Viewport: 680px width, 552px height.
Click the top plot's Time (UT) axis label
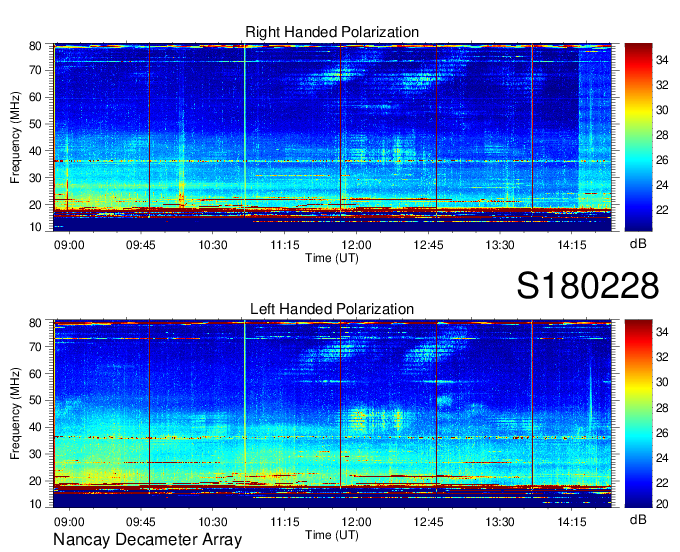pyautogui.click(x=332, y=258)
